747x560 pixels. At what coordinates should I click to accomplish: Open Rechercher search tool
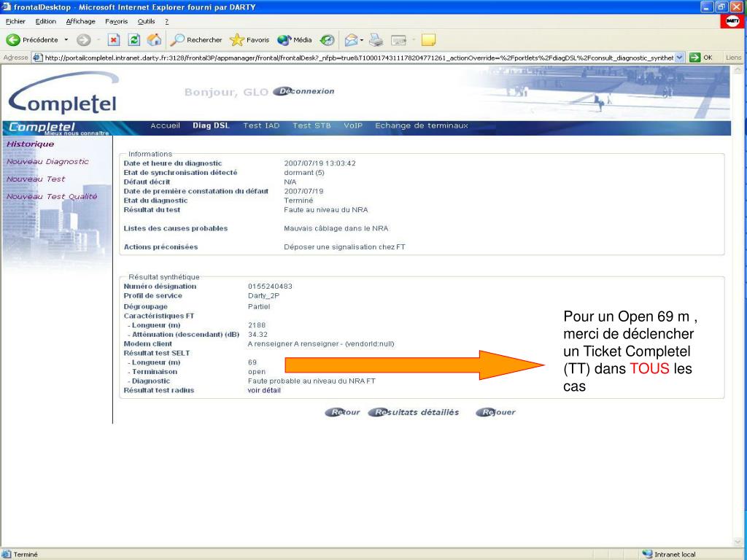coord(196,40)
